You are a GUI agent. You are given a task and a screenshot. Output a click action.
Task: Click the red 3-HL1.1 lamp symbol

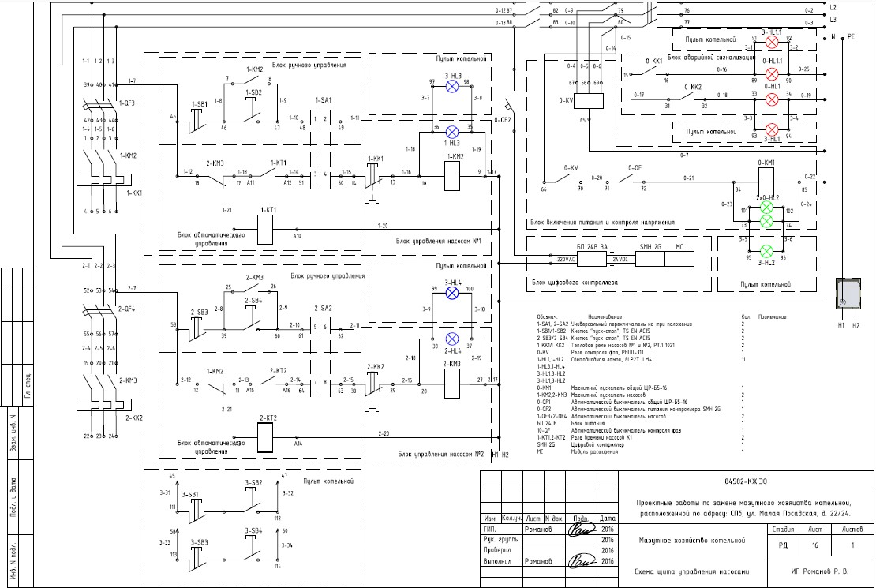pyautogui.click(x=772, y=43)
